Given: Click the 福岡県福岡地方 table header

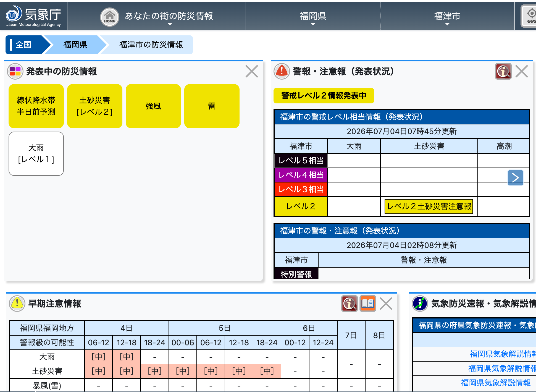Looking at the screenshot, I should tap(47, 328).
